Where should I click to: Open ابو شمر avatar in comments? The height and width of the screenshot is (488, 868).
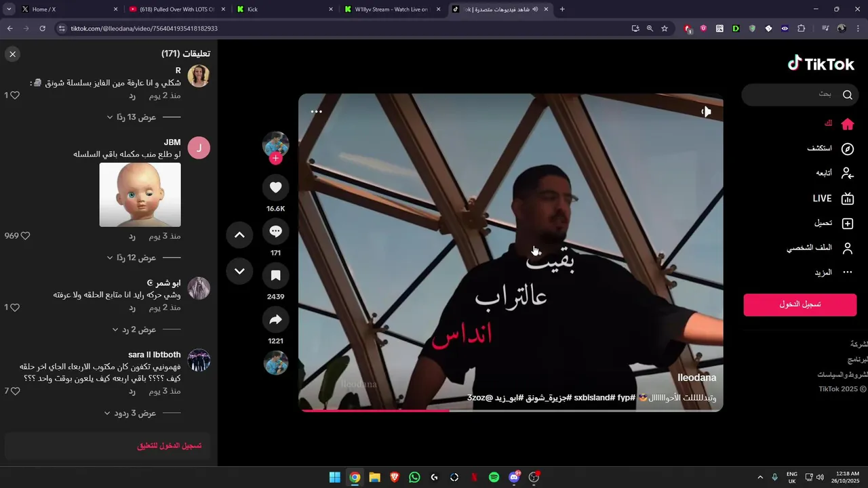199,288
